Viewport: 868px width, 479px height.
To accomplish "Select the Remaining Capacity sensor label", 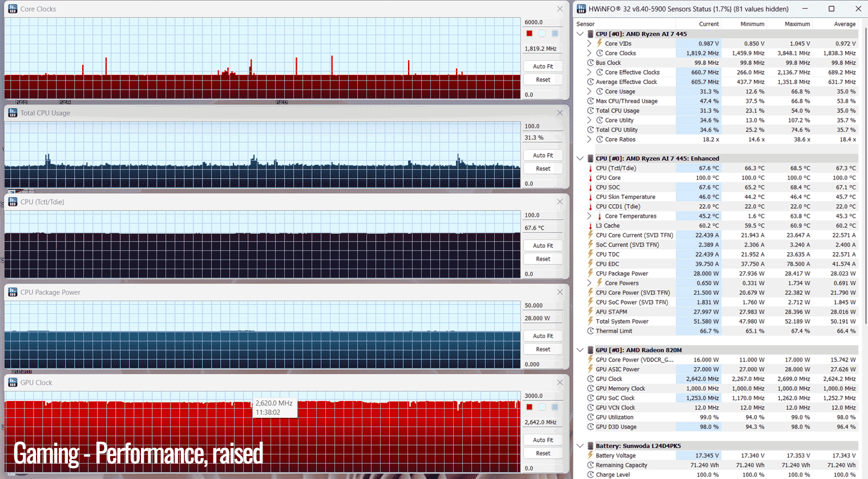I will coord(621,465).
